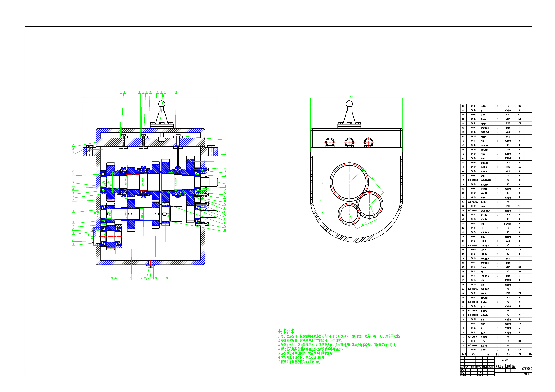Select the 技术要求 heading text
This screenshot has height=392, width=555.
click(x=286, y=331)
